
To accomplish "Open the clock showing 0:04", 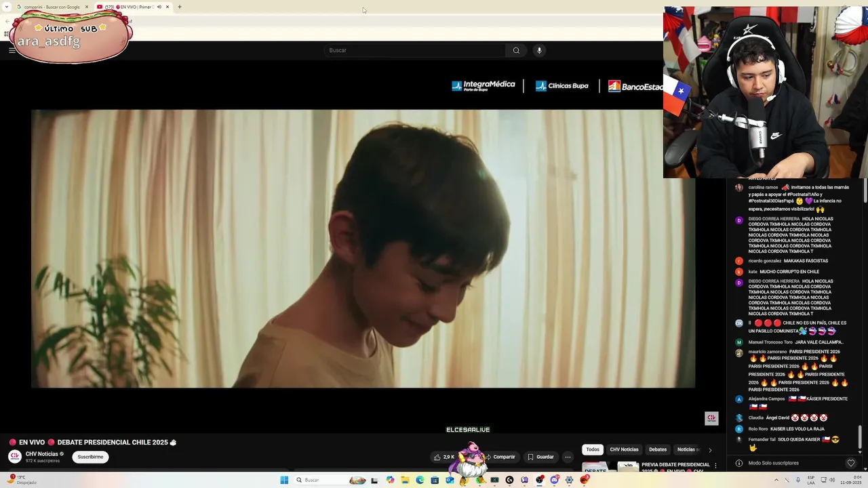I will coord(852,480).
